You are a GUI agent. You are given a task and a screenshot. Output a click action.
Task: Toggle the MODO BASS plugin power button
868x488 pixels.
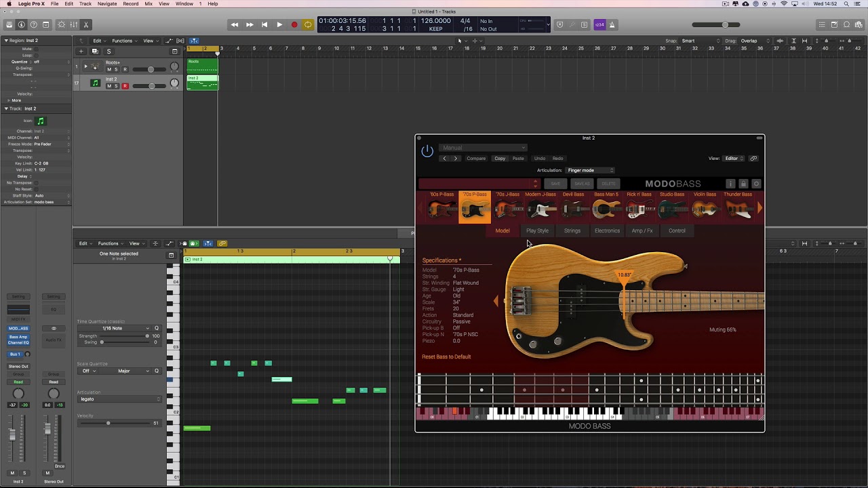(x=427, y=151)
